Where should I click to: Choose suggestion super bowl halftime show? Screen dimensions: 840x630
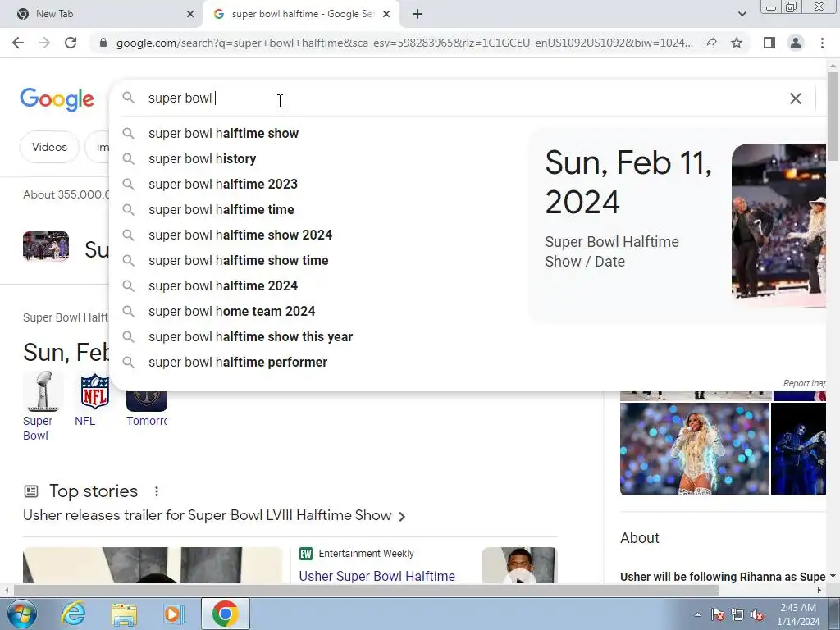point(223,134)
